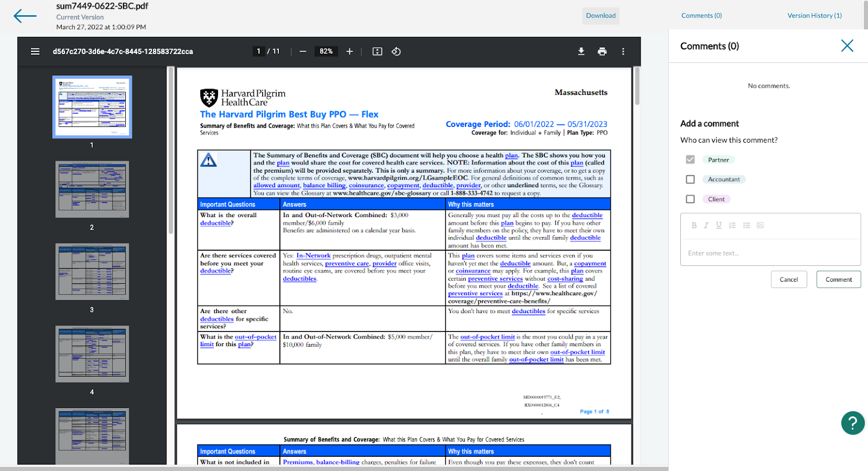Click the document vertical scrollbar
The image size is (868, 471).
point(637,86)
